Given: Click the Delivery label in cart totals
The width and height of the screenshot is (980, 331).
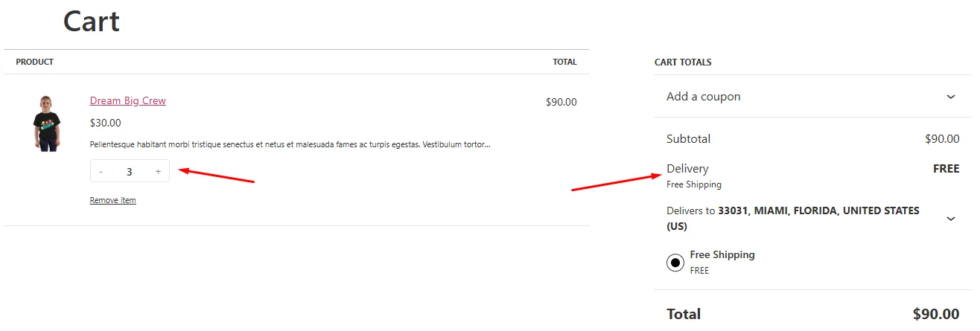Looking at the screenshot, I should point(687,169).
